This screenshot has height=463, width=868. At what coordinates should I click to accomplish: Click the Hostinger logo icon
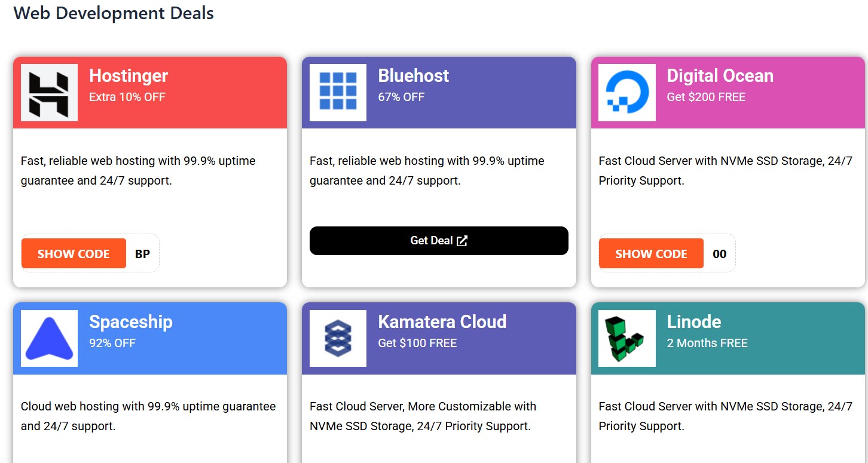click(49, 93)
